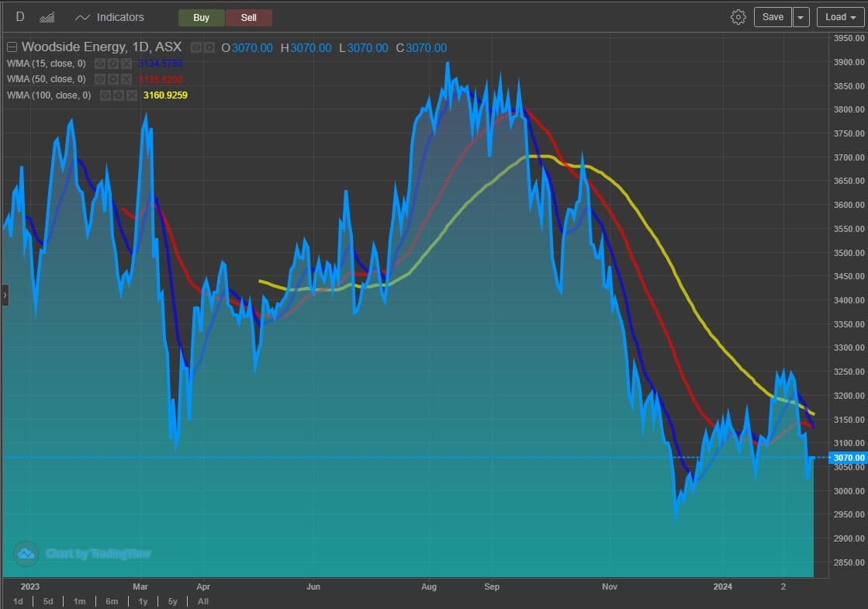This screenshot has width=868, height=609.
Task: Select the 1m time range
Action: 79,601
